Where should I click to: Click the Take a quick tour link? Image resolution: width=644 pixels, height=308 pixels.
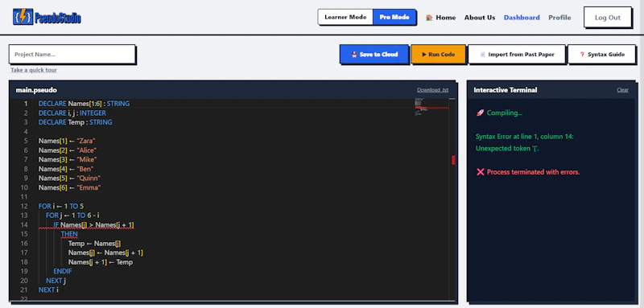34,70
